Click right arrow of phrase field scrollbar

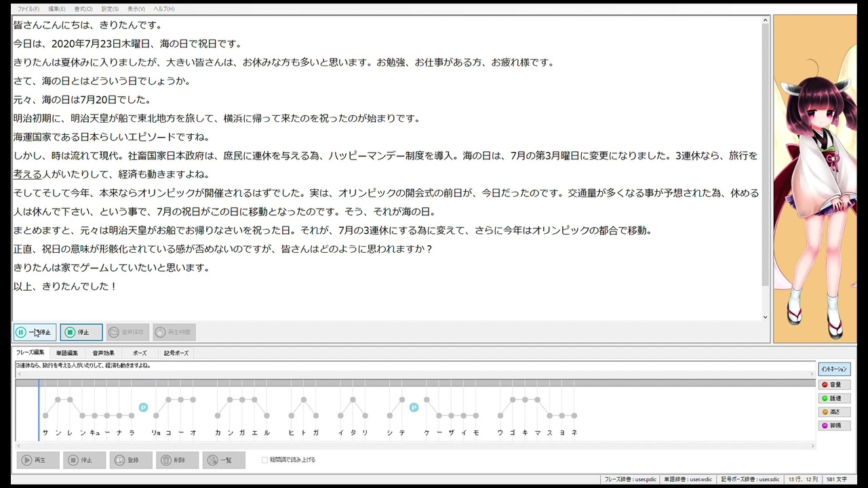812,374
